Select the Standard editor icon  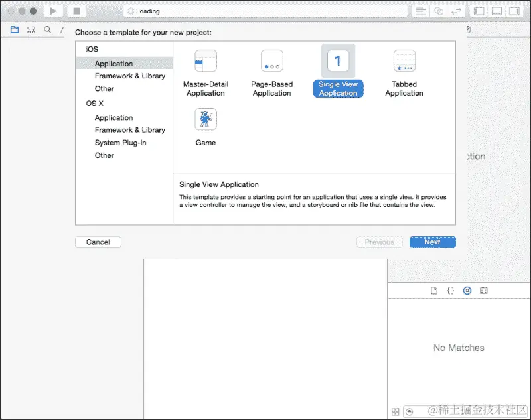[x=421, y=11]
